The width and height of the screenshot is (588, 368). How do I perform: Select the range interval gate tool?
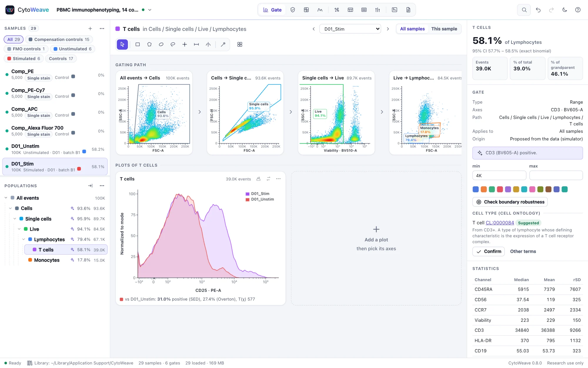coord(196,44)
